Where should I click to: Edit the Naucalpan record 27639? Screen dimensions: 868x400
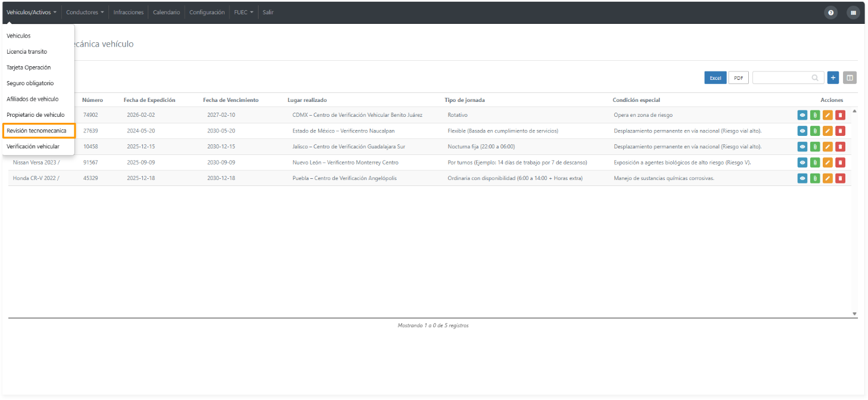point(827,131)
